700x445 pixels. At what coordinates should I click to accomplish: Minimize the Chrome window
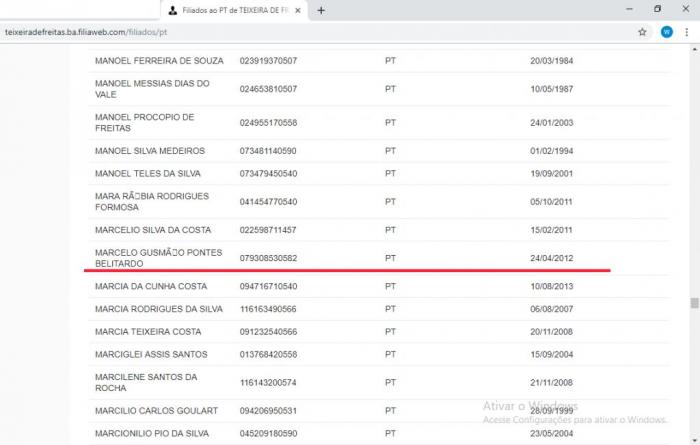tap(624, 9)
